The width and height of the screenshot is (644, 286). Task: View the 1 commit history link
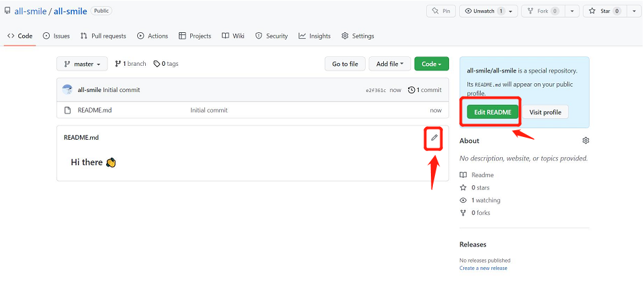[425, 90]
